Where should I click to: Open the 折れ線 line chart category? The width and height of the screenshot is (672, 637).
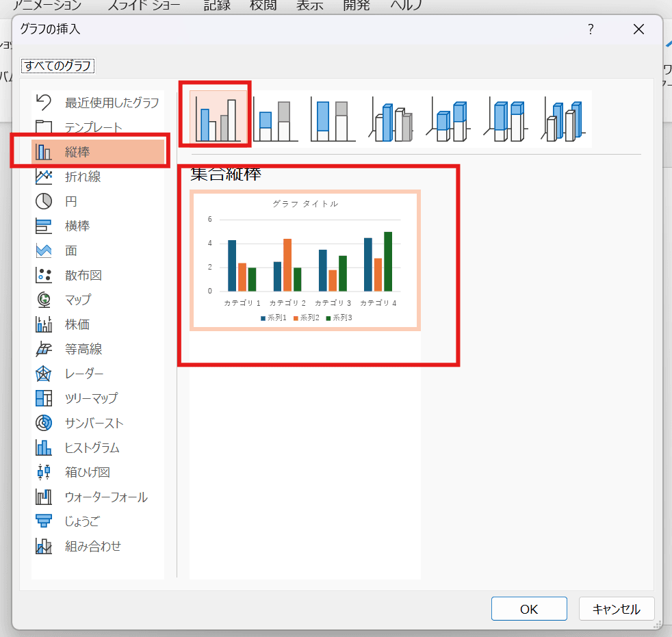(82, 177)
